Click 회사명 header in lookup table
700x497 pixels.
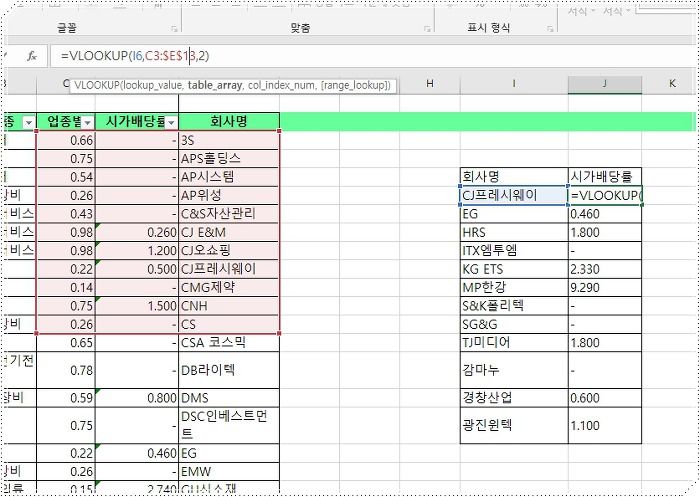514,176
